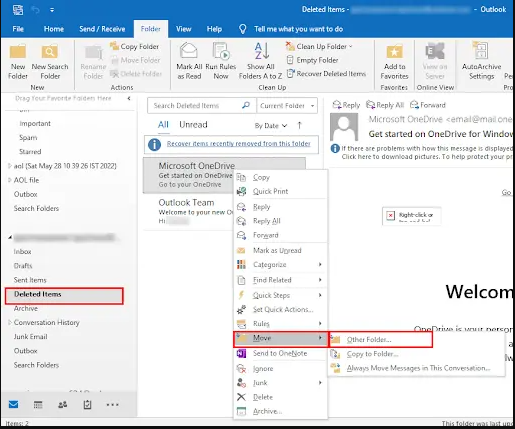This screenshot has width=515, height=429.
Task: Click the Tell me lightbulb icon
Action: click(x=243, y=29)
